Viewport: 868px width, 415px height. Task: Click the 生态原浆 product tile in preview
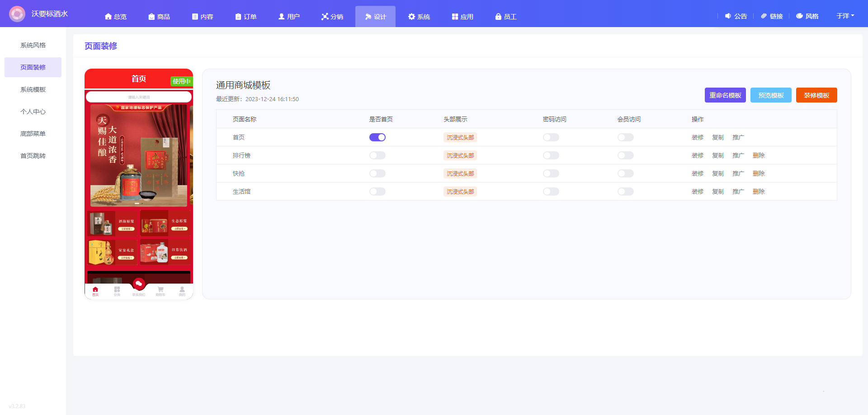[165, 223]
